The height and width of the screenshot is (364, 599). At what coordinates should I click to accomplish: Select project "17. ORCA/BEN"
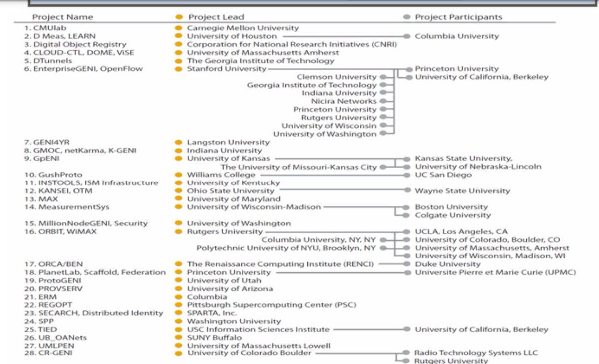[x=54, y=264]
